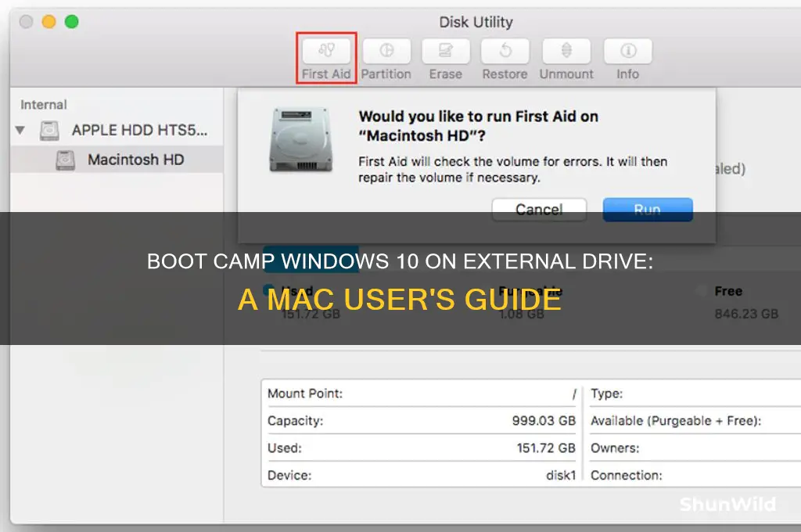Click the Disk Utility window title
The height and width of the screenshot is (532, 801).
pos(476,23)
